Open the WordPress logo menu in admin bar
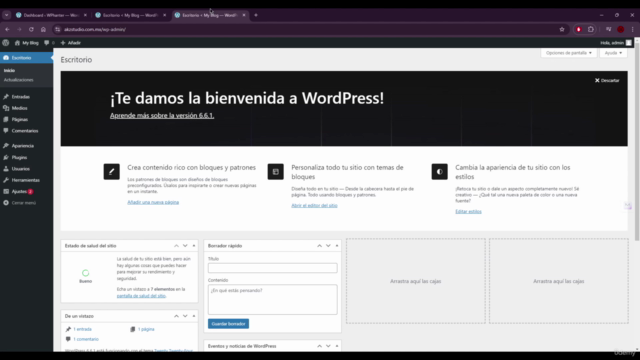The height and width of the screenshot is (360, 640). pos(6,42)
